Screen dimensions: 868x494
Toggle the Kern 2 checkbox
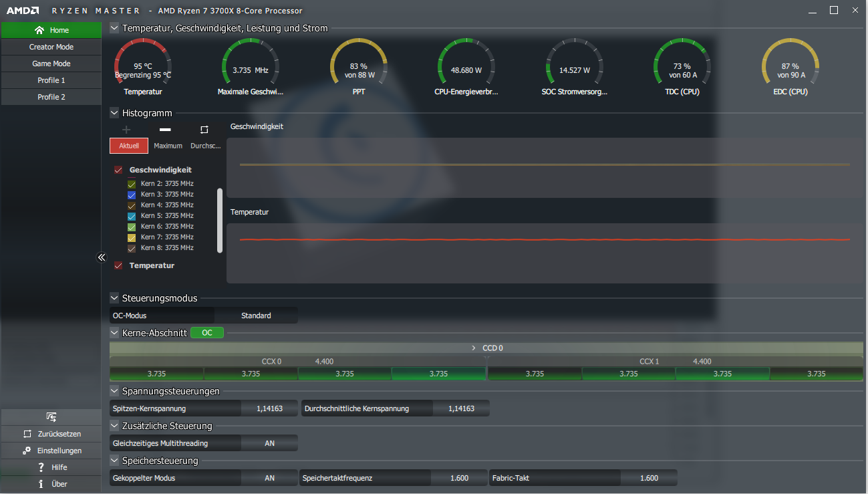(132, 184)
